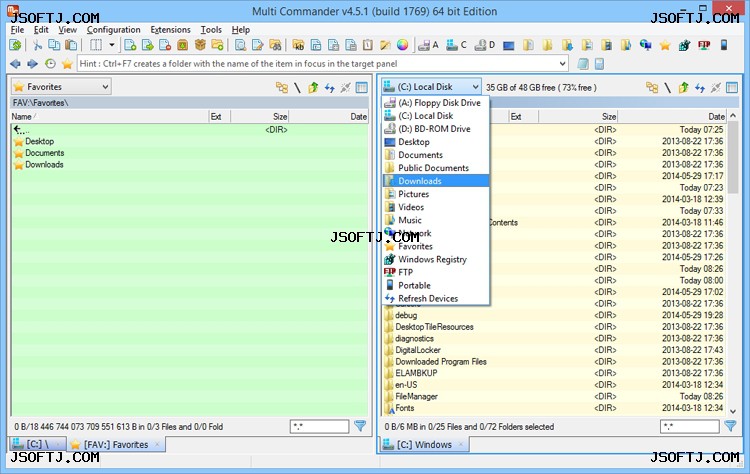Open the Edit menu

(x=41, y=30)
